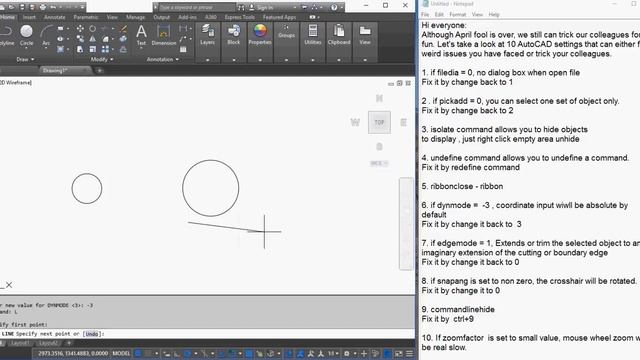The height and width of the screenshot is (360, 640).
Task: Expand the arrow beneath the Block panel
Action: coord(234,60)
